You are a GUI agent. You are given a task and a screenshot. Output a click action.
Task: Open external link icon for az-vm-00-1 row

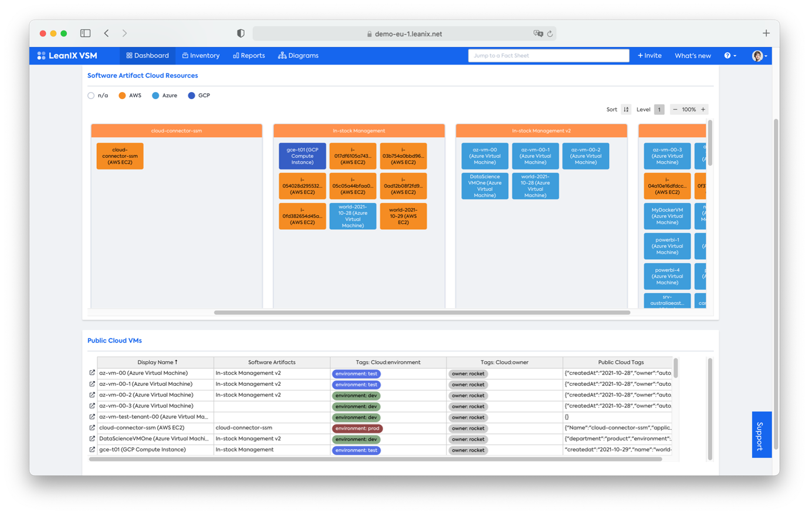pos(92,384)
